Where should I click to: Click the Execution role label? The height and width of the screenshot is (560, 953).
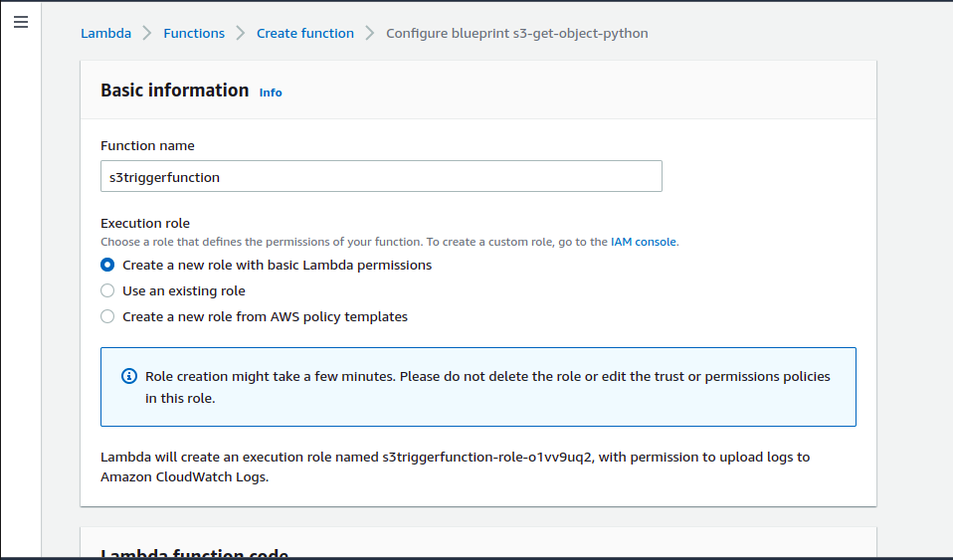pyautogui.click(x=145, y=224)
